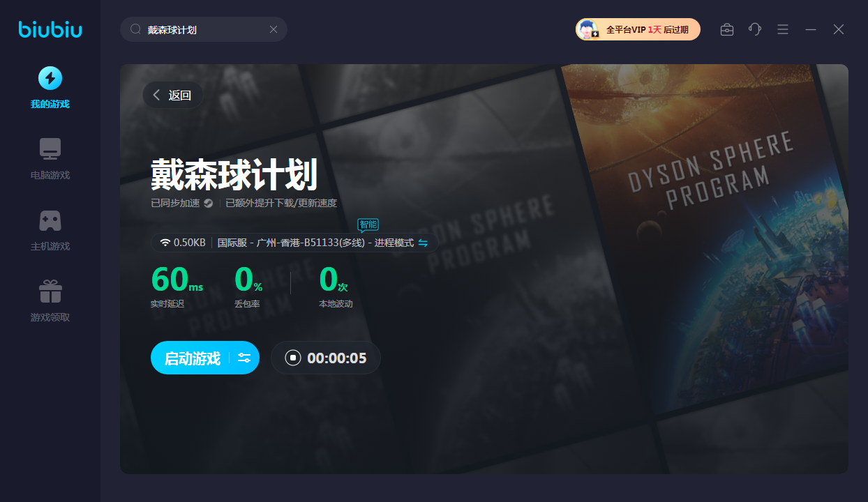Open PC Games monitor icon
Viewport: 868px width, 502px height.
(x=50, y=149)
